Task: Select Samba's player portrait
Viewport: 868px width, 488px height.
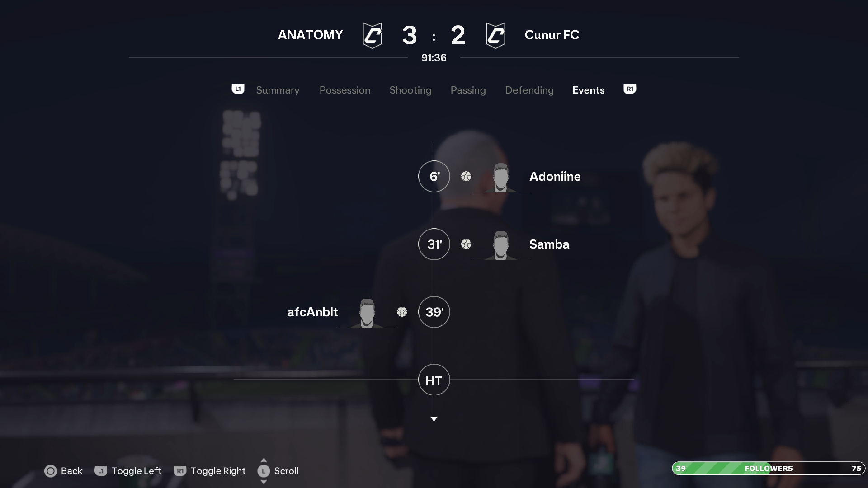Action: [x=501, y=245]
